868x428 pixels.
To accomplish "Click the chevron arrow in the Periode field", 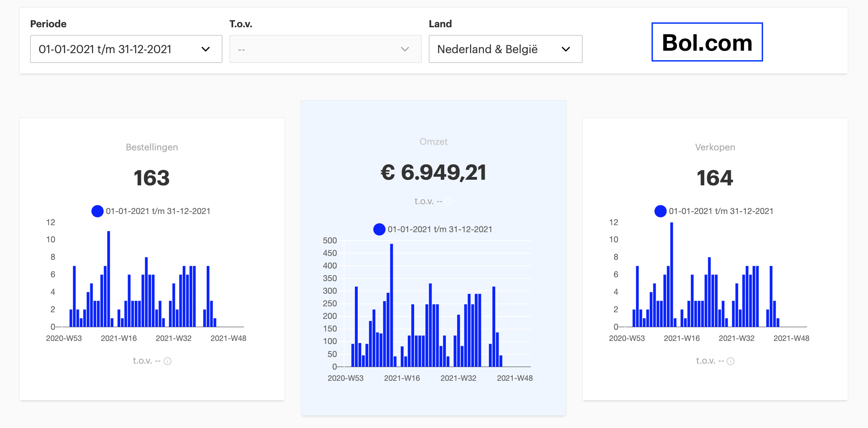I will coord(206,49).
